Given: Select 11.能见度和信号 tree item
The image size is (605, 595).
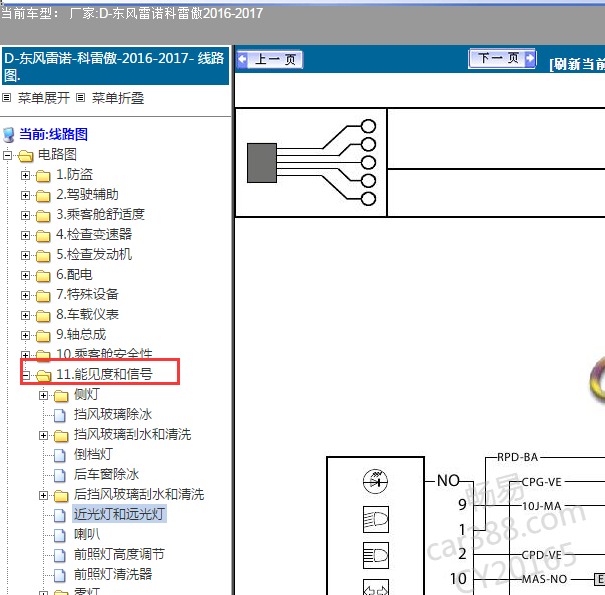Looking at the screenshot, I should pyautogui.click(x=104, y=374).
